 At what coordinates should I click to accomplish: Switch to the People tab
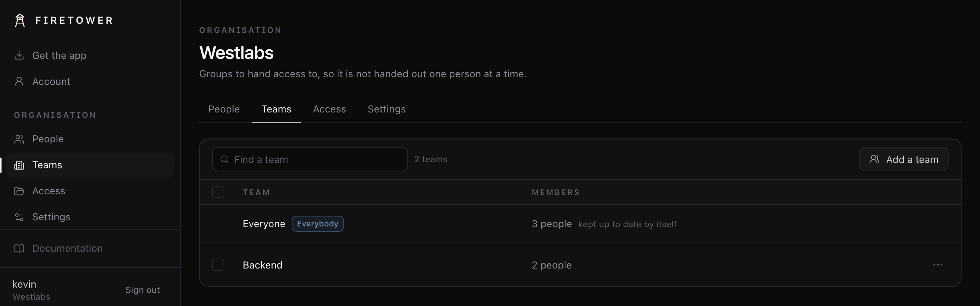[x=224, y=109]
